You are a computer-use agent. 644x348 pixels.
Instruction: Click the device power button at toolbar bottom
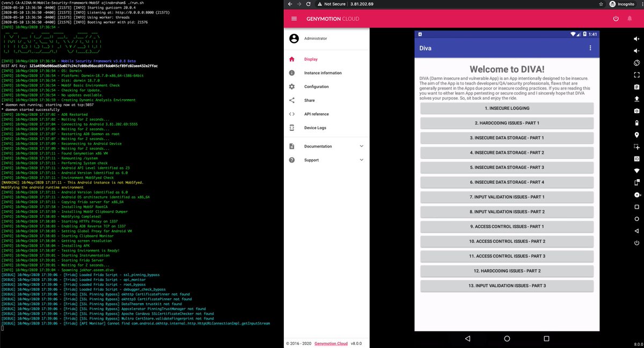[x=636, y=243]
